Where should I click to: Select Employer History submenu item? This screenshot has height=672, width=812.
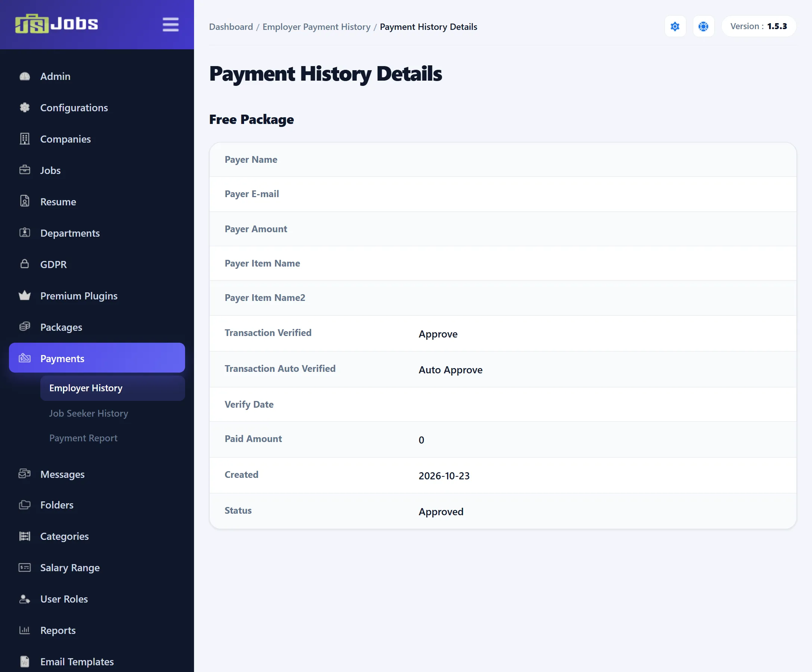coord(113,388)
